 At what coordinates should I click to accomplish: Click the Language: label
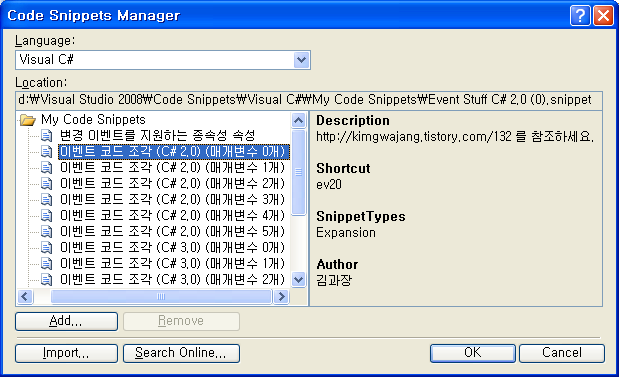click(45, 41)
